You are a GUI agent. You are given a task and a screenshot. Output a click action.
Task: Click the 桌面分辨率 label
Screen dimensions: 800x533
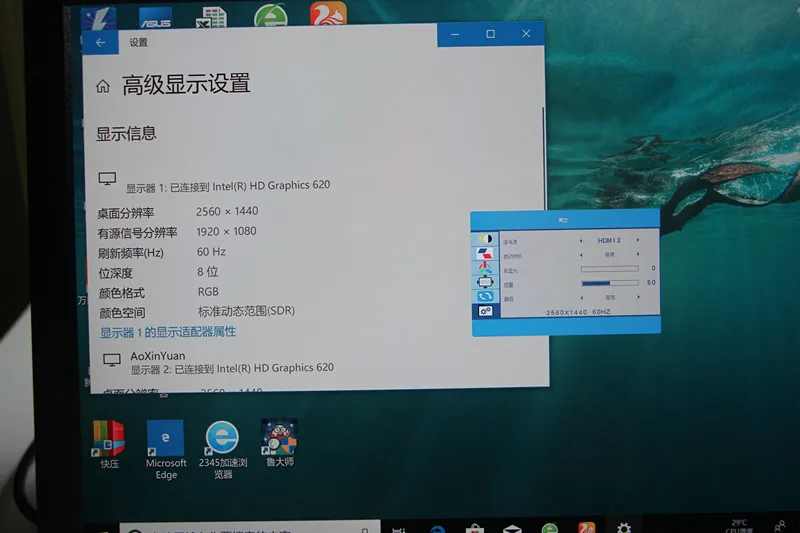click(x=126, y=213)
